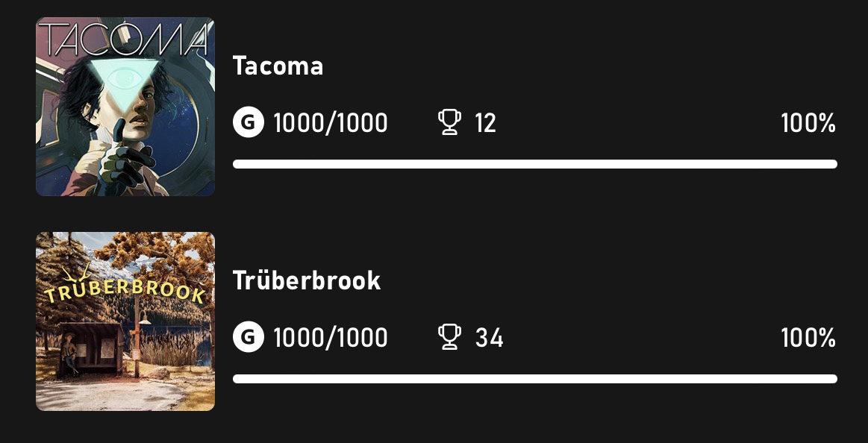This screenshot has height=443, width=868.
Task: Click the bus shelter in Trüberbrook artwork
Action: tap(90, 350)
